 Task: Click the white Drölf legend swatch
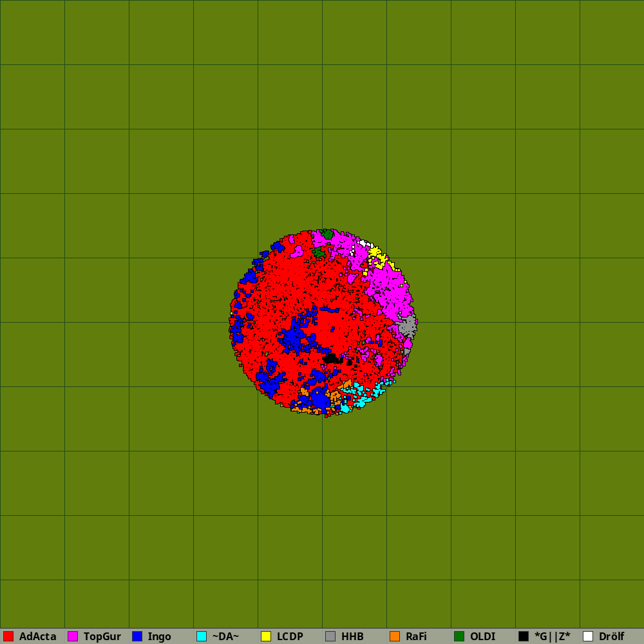click(588, 636)
